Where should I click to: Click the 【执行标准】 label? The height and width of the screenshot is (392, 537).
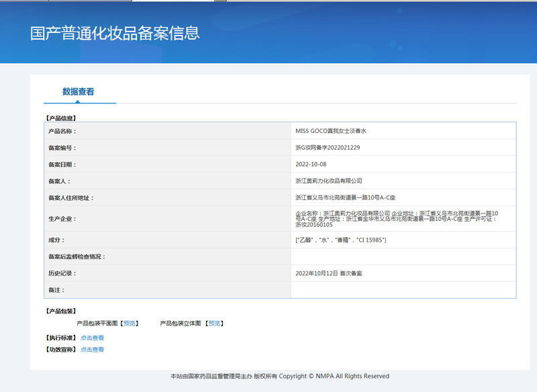pos(61,338)
